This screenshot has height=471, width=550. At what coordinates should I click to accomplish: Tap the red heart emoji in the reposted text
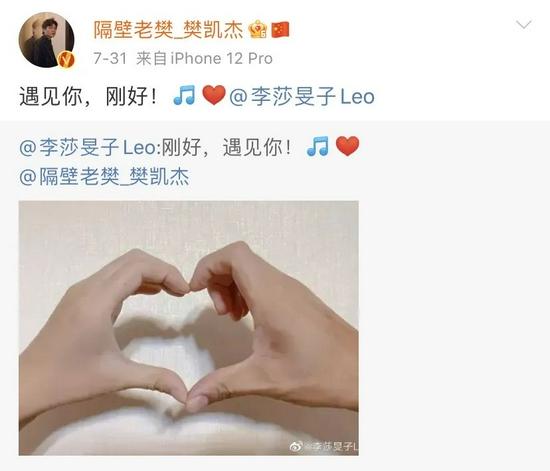point(348,146)
